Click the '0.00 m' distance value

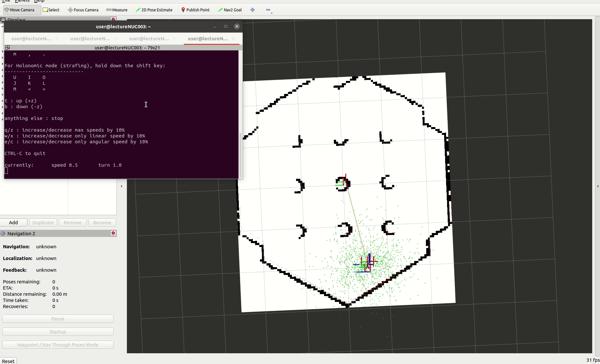point(60,294)
